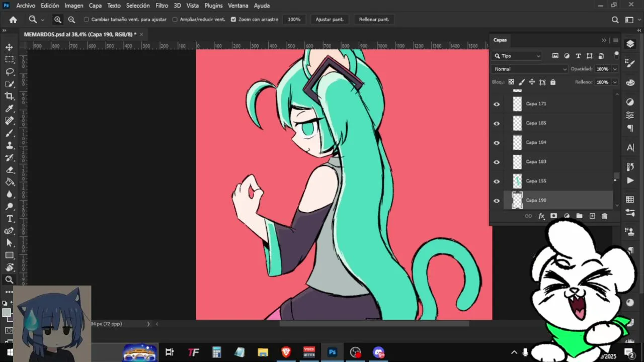Screen dimensions: 644x362
Task: Open the Edición menu
Action: [x=50, y=6]
